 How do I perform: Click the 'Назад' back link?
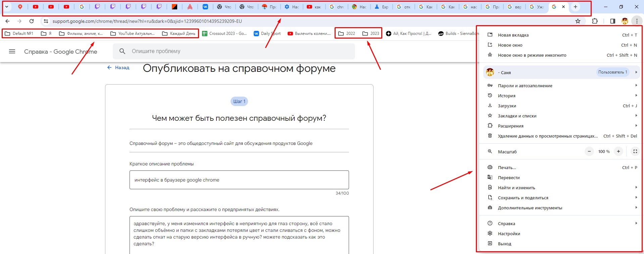118,67
